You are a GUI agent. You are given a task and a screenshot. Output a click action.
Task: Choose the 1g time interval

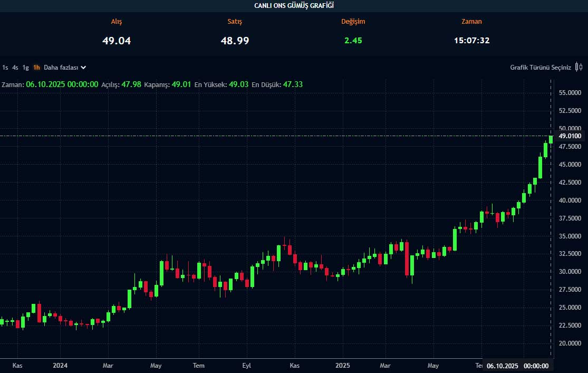click(26, 68)
